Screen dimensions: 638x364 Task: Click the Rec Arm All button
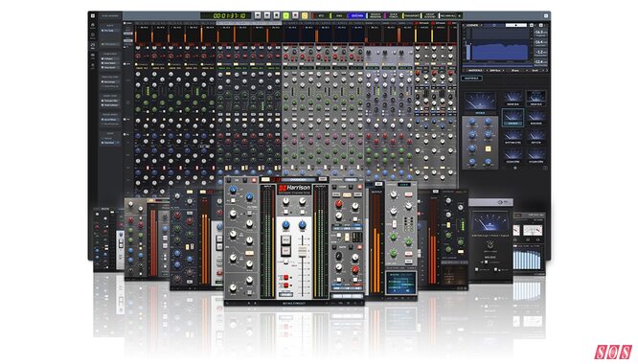[x=448, y=15]
